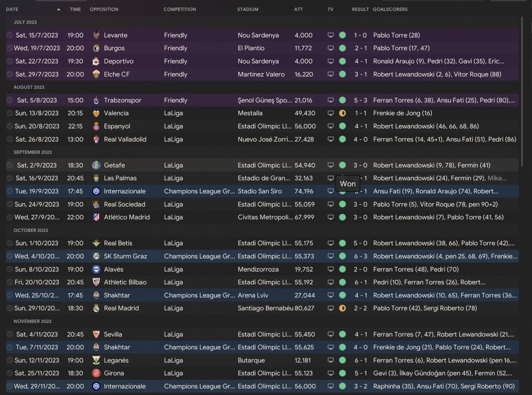Sort by the Result column header
The height and width of the screenshot is (395, 532).
click(x=360, y=9)
